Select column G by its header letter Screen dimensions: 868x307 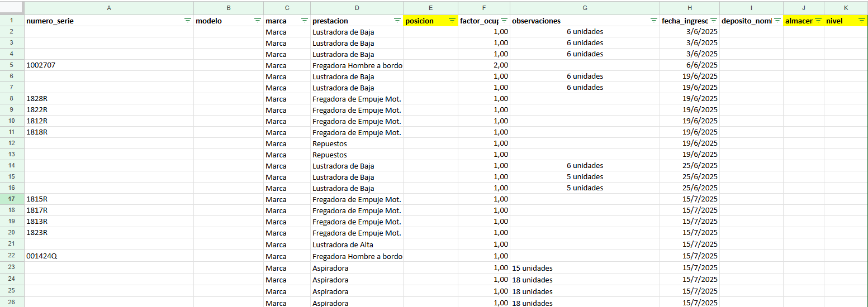point(585,8)
